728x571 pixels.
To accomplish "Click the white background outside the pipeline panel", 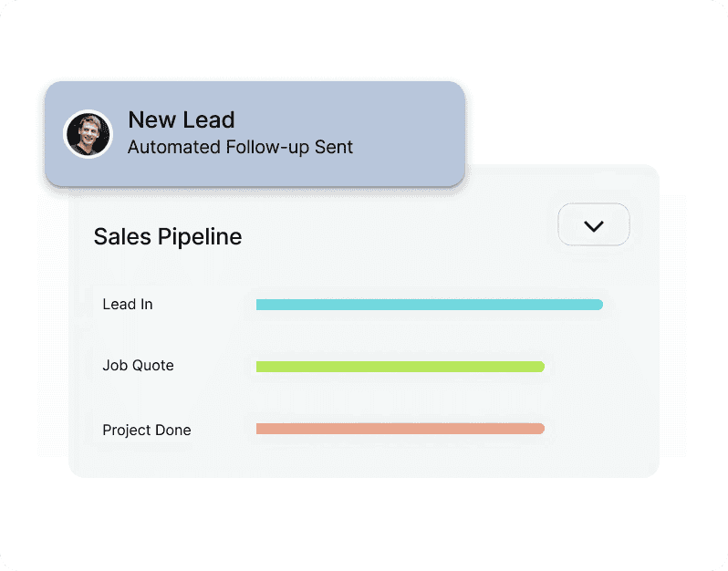I will [365, 524].
